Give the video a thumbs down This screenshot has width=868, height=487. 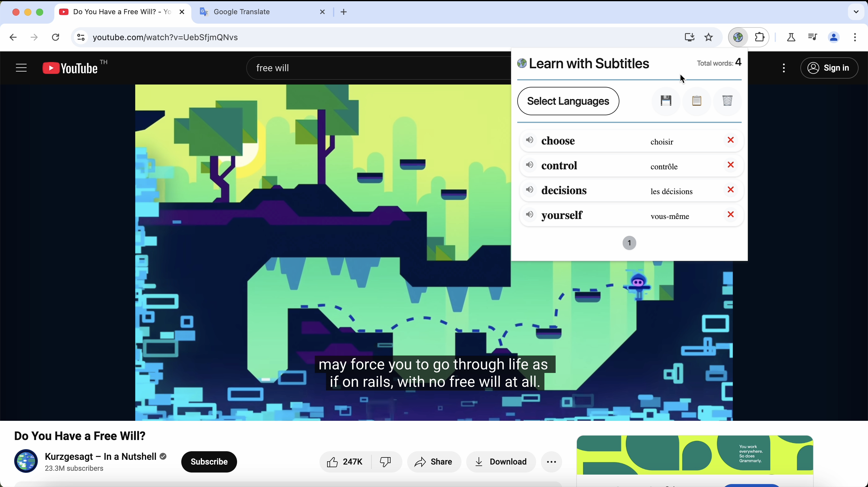pyautogui.click(x=385, y=462)
